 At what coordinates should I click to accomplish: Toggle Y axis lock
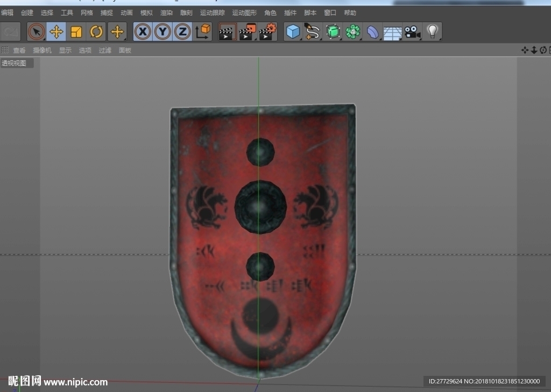[163, 32]
